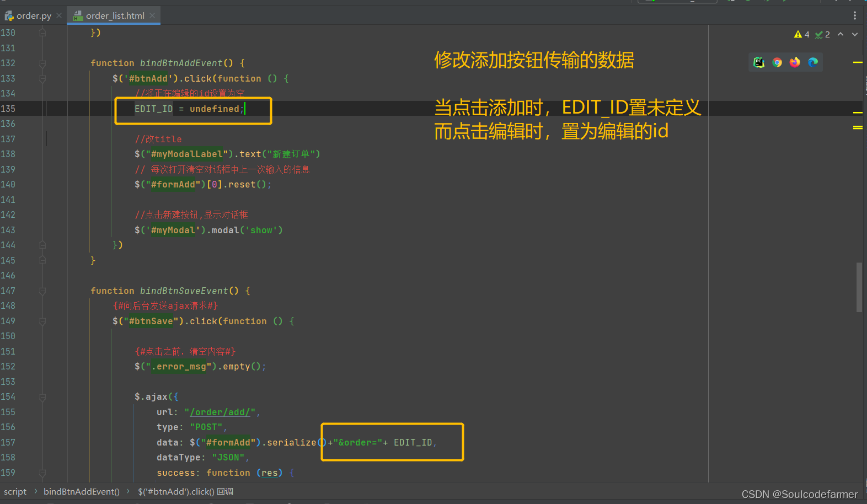The width and height of the screenshot is (867, 504).
Task: Click '#formAdd' on reset line 140
Action: click(173, 184)
